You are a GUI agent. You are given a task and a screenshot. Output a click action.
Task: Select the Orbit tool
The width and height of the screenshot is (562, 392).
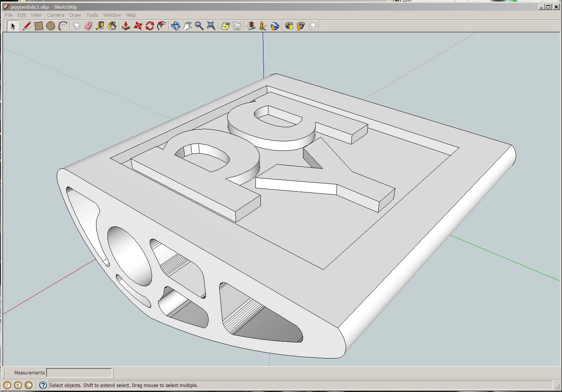tap(175, 26)
